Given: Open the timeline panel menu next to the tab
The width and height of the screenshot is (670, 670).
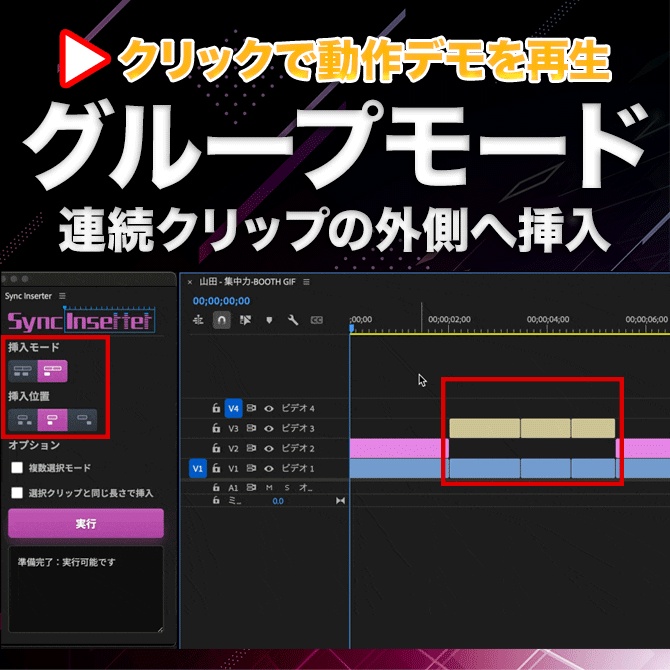Looking at the screenshot, I should click(x=306, y=282).
